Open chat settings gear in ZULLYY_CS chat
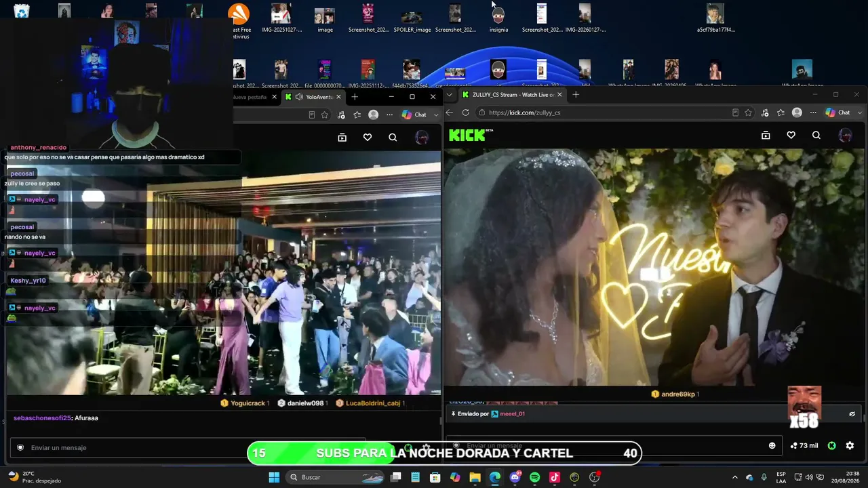This screenshot has height=488, width=868. point(850,445)
